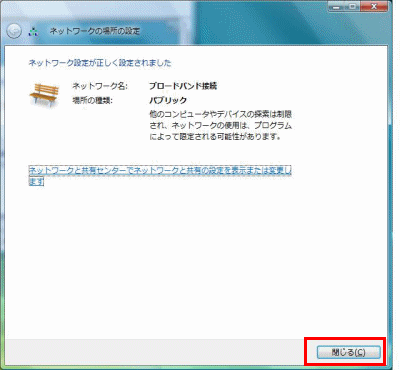Viewport: 400px width, 370px height.
Task: Select the ブロードバンド接続 network name text
Action: (x=183, y=86)
